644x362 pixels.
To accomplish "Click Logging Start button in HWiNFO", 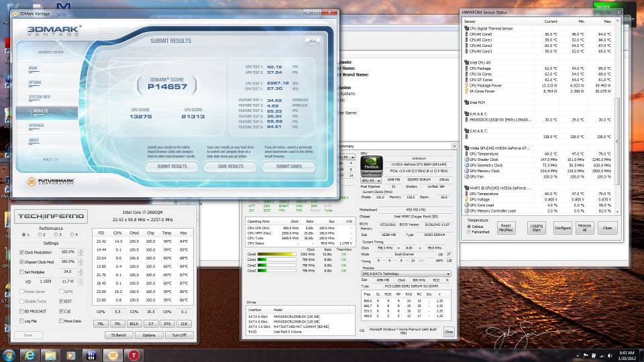I will pos(537,228).
